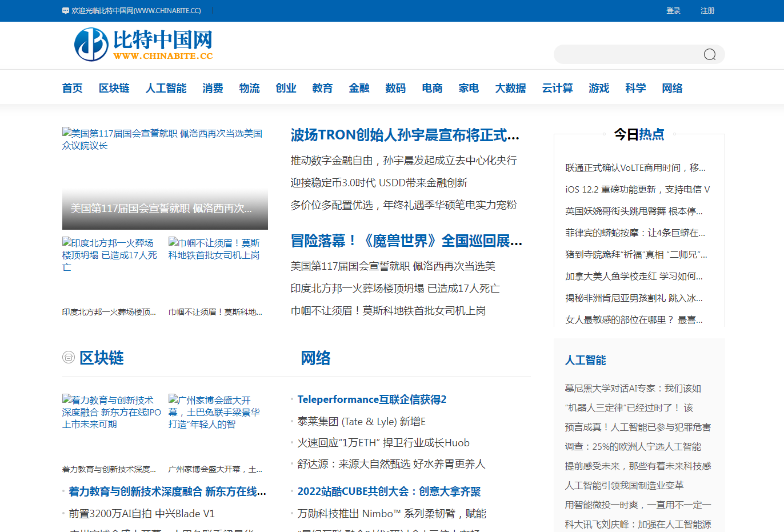Open headline 2022站酷CUBE共创大会
Image resolution: width=784 pixels, height=532 pixels.
(x=389, y=491)
